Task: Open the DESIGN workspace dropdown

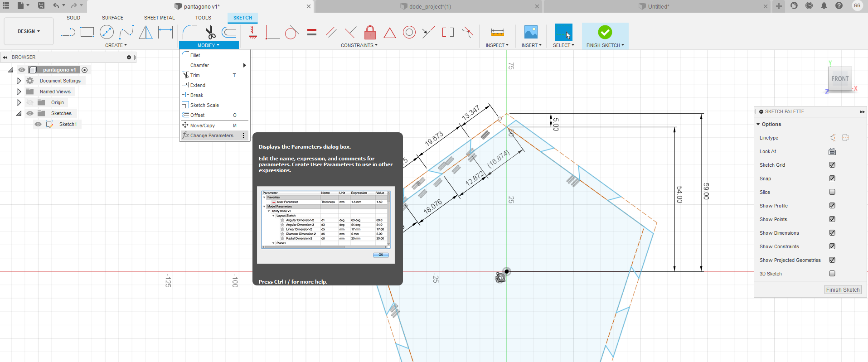Action: (x=29, y=31)
